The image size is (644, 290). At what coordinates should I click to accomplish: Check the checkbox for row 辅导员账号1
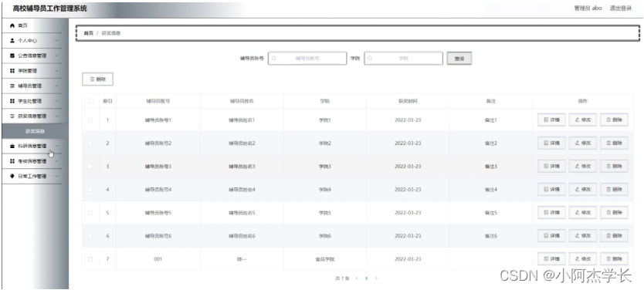(90, 120)
